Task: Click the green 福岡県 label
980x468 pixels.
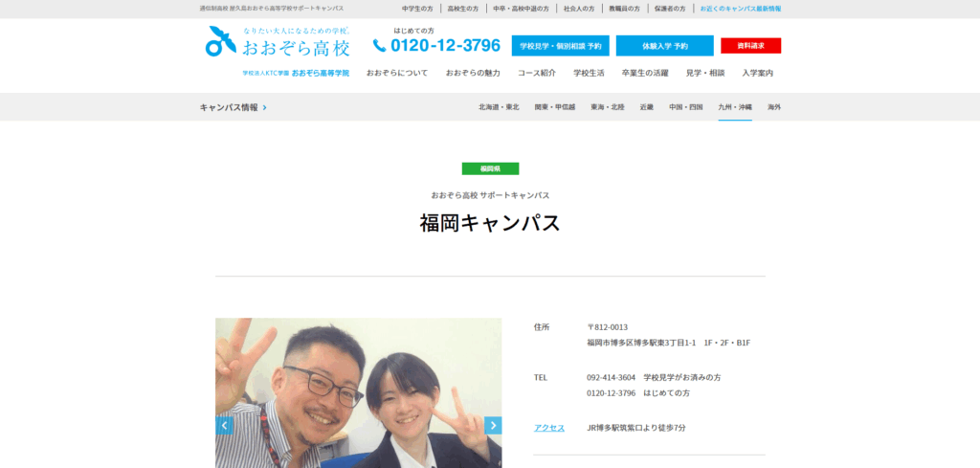Action: (490, 168)
